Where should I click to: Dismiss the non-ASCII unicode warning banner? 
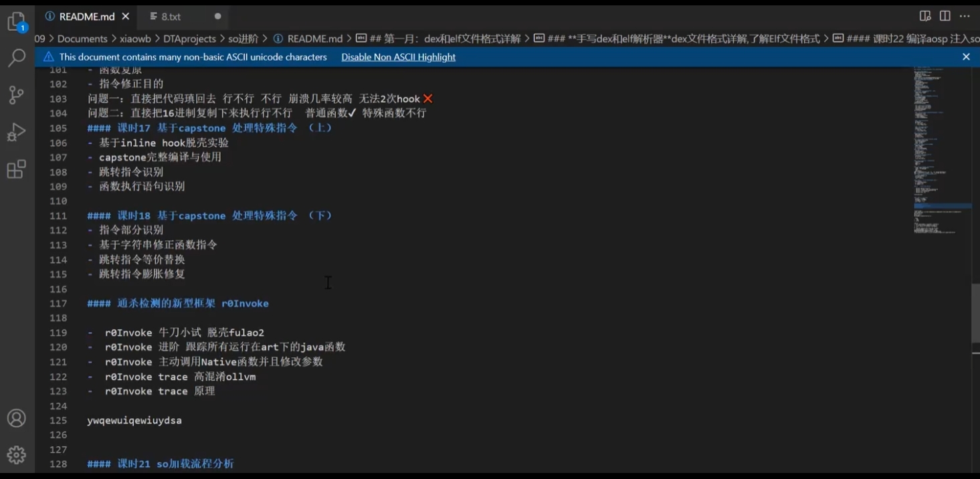tap(966, 57)
